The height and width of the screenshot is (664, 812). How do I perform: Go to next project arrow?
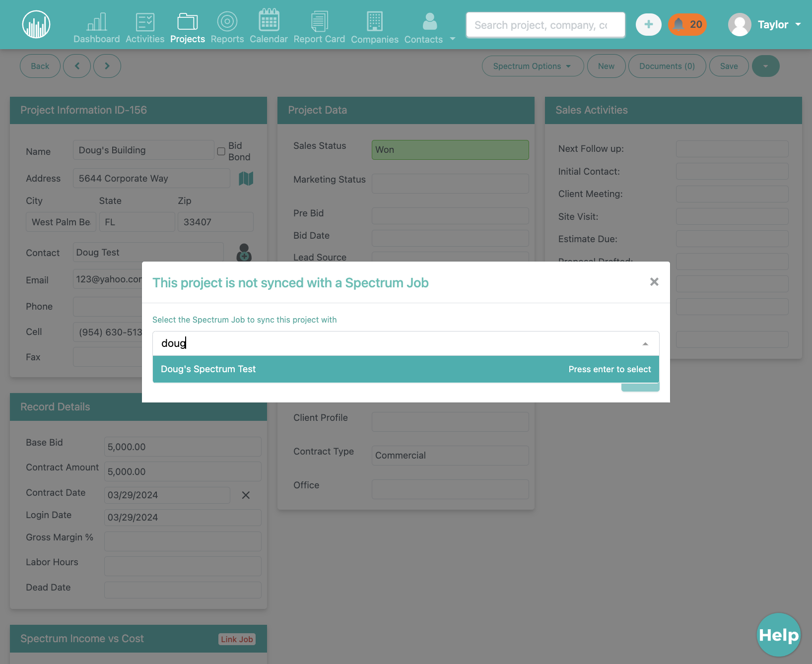pyautogui.click(x=107, y=66)
